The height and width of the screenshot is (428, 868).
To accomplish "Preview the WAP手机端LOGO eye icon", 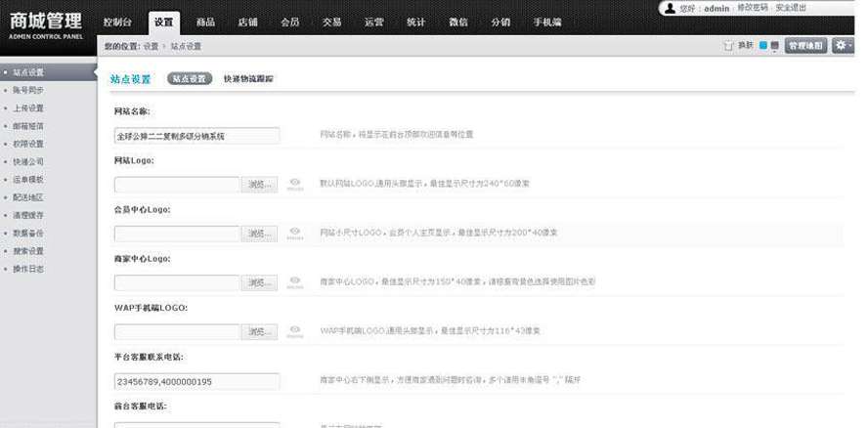I will point(295,331).
